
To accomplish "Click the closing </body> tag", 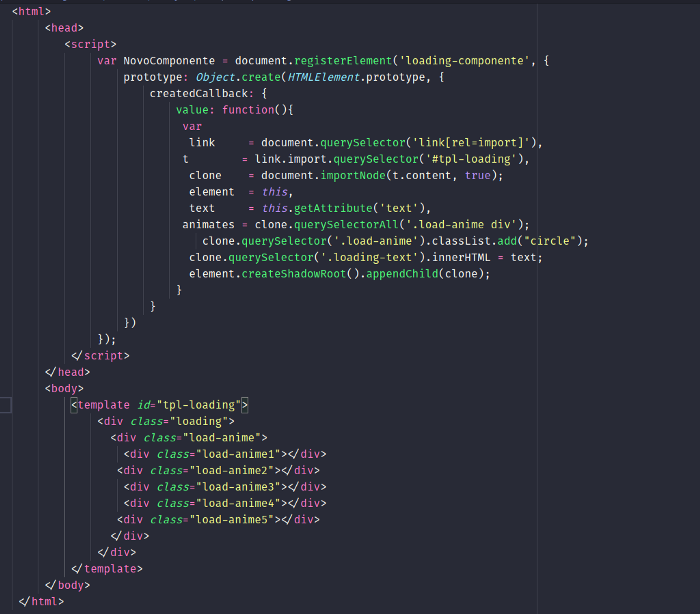I will point(67,585).
